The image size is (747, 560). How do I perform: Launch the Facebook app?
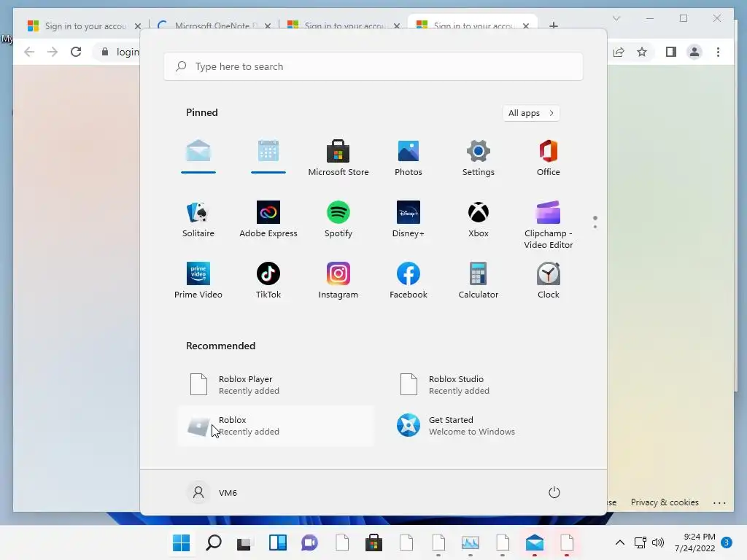pos(409,281)
